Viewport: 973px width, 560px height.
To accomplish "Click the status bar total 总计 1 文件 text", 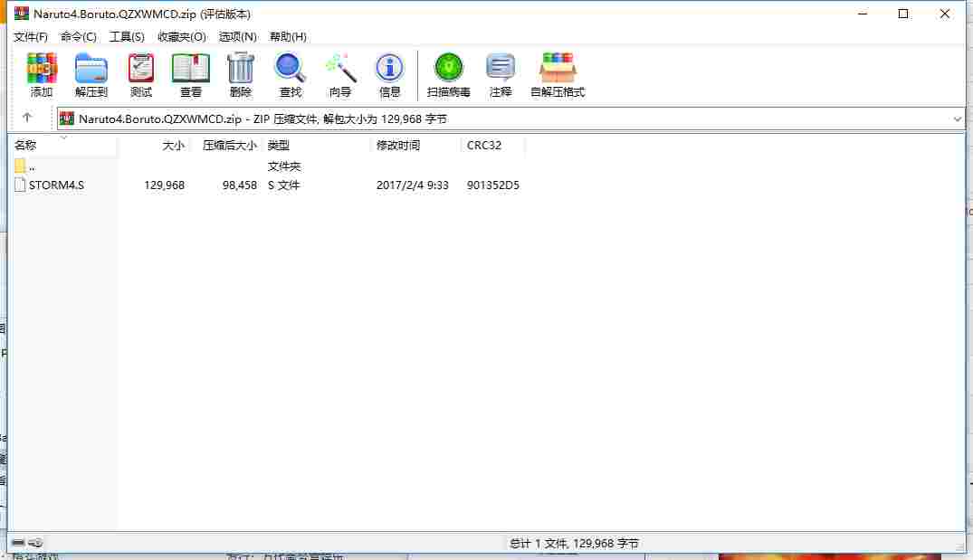I will (574, 543).
